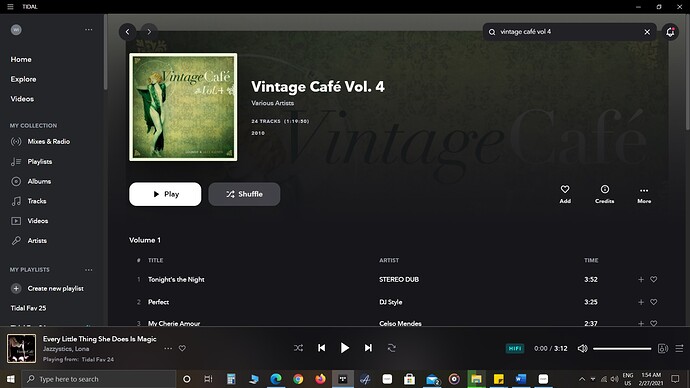
Task: Favorite the currently playing track
Action: pos(182,348)
